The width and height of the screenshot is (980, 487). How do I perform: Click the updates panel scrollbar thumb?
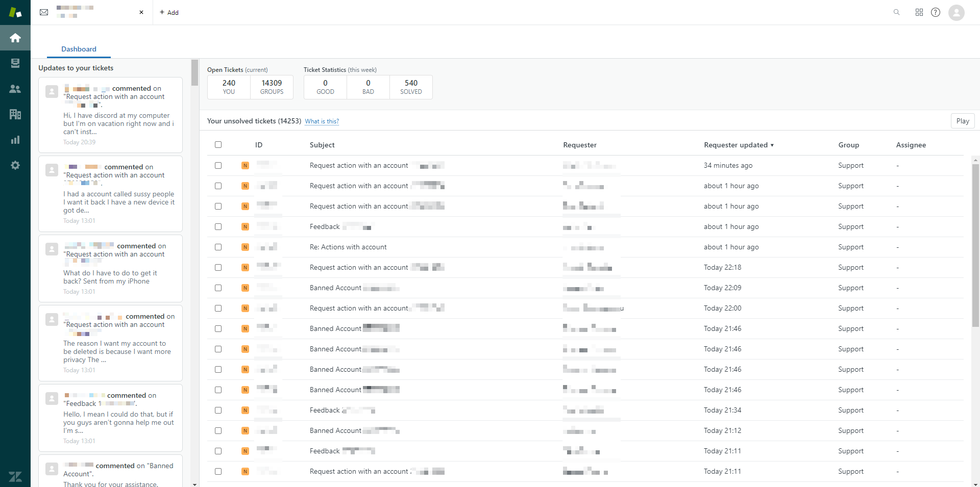[x=194, y=73]
